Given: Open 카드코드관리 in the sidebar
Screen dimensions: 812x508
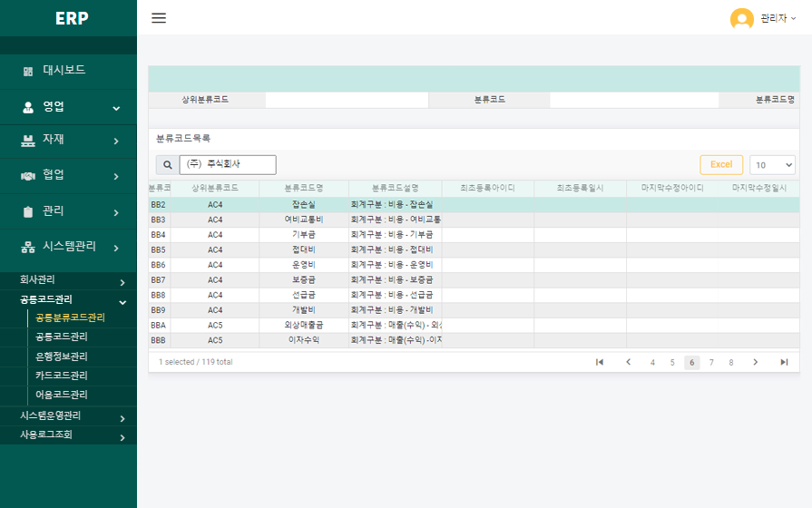Looking at the screenshot, I should tap(61, 376).
